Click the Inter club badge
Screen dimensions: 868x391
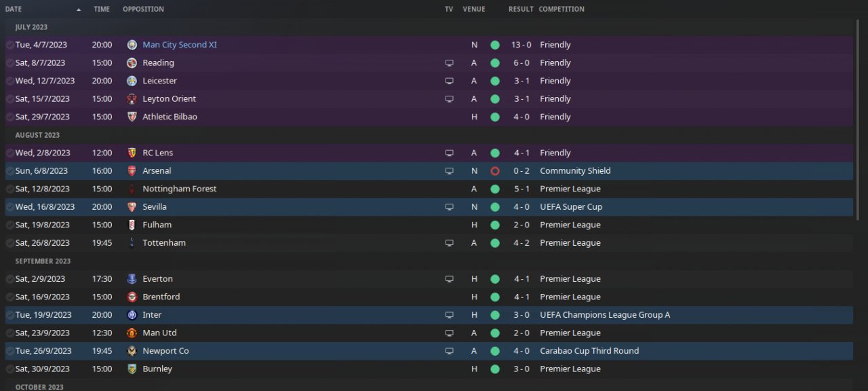pyautogui.click(x=132, y=315)
